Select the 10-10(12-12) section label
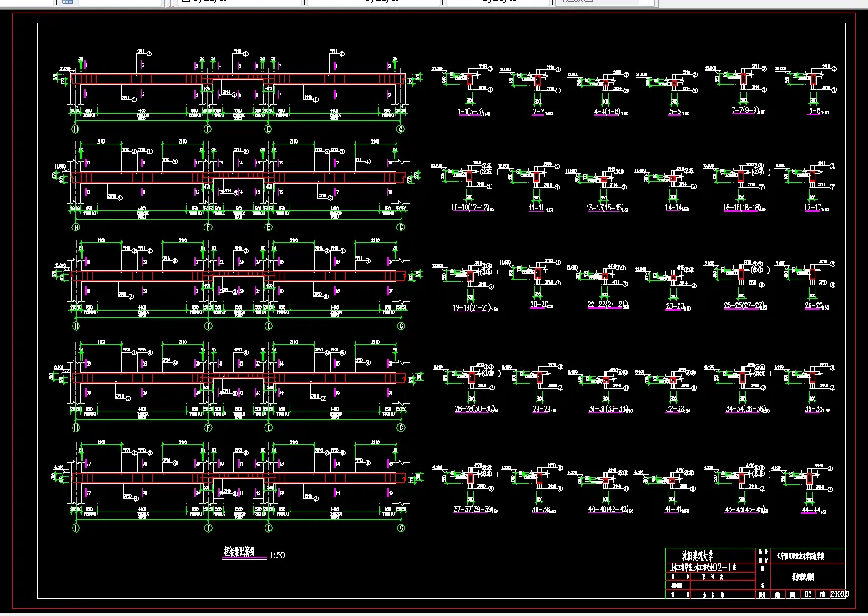The width and height of the screenshot is (868, 616). coord(470,208)
